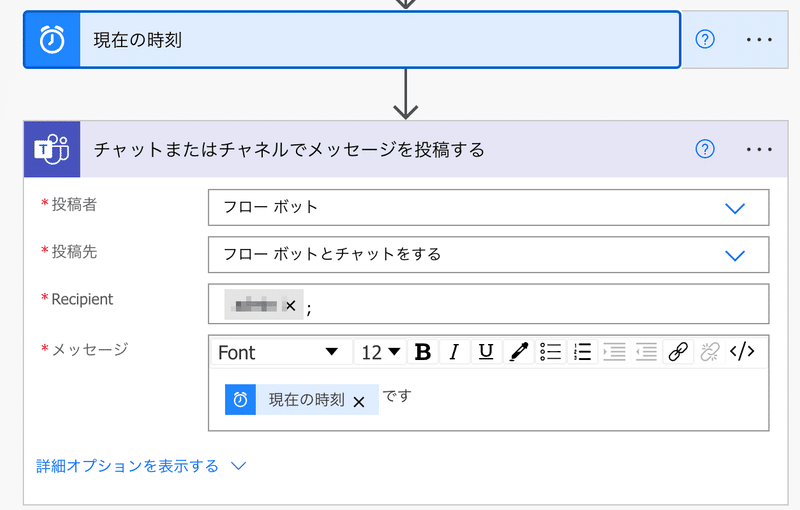Increase the paragraph indent
800x510 pixels.
tap(614, 352)
